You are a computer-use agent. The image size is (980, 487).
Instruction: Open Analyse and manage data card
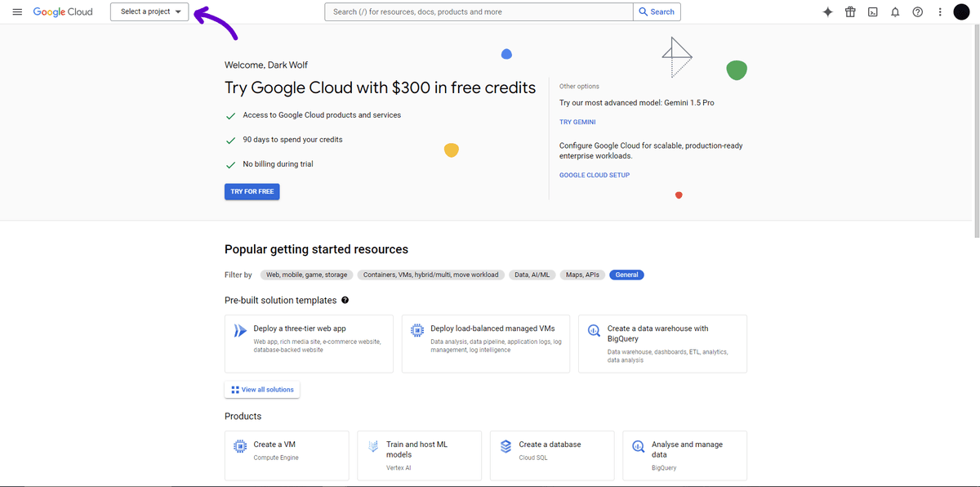[685, 456]
